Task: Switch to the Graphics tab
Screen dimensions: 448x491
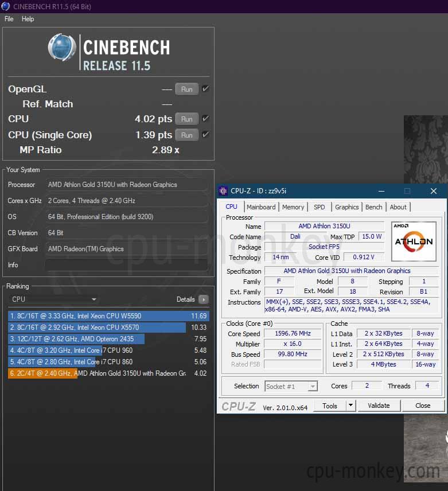Action: pyautogui.click(x=346, y=207)
